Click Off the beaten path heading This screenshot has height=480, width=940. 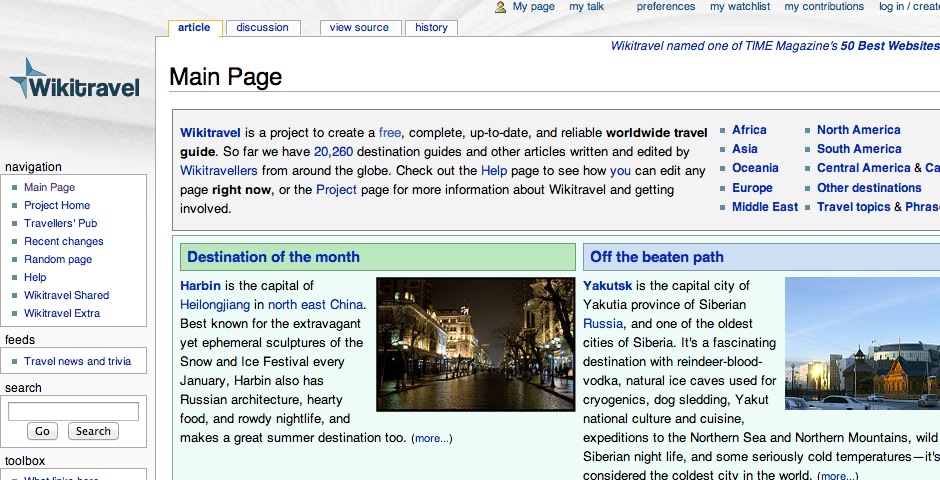point(657,257)
